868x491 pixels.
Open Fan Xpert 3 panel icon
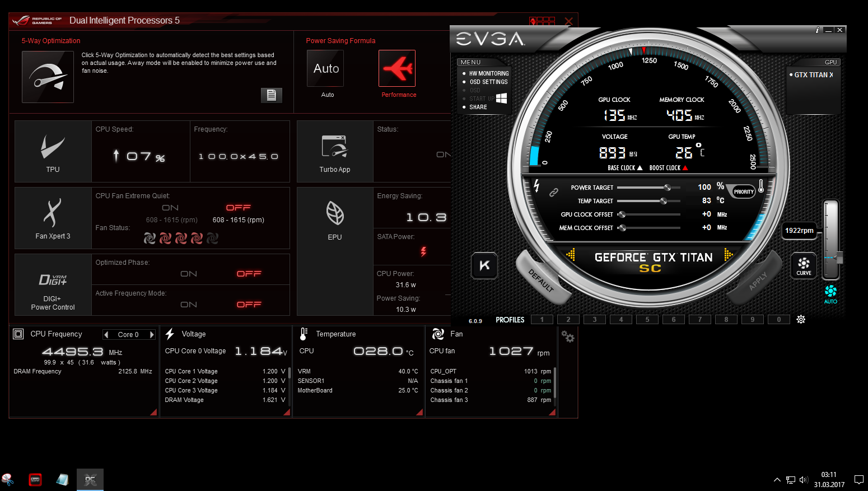coord(53,213)
